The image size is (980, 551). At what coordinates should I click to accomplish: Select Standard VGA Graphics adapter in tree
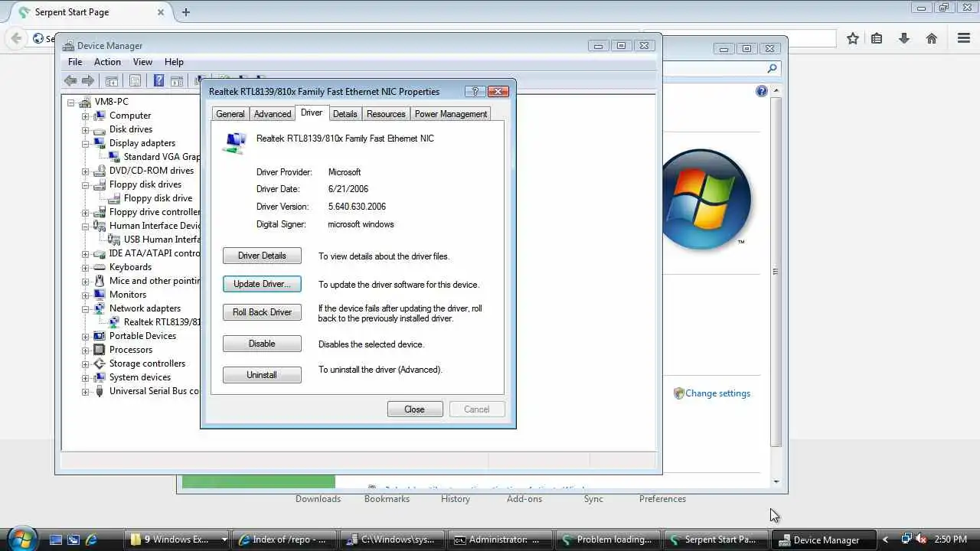[162, 157]
